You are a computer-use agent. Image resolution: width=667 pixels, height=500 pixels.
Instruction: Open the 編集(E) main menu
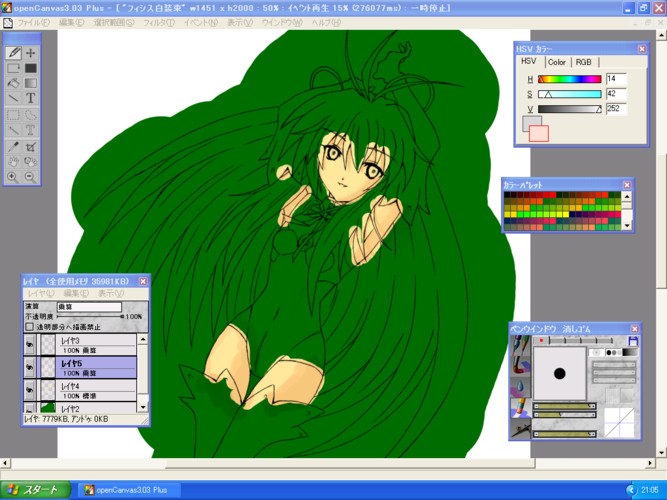pyautogui.click(x=71, y=23)
